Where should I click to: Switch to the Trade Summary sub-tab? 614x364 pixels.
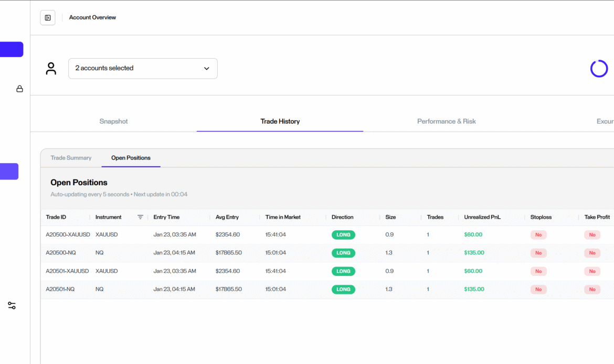(x=71, y=158)
